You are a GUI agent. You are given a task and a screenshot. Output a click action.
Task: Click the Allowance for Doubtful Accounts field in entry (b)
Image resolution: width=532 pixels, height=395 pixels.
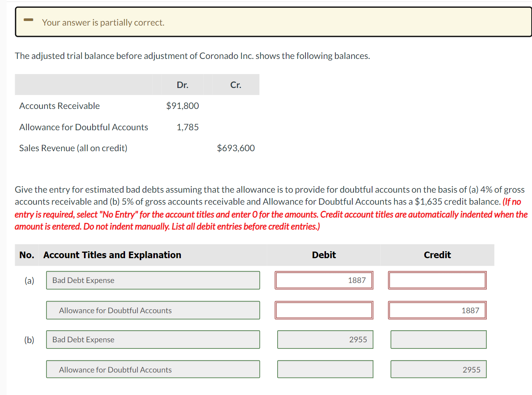click(153, 369)
